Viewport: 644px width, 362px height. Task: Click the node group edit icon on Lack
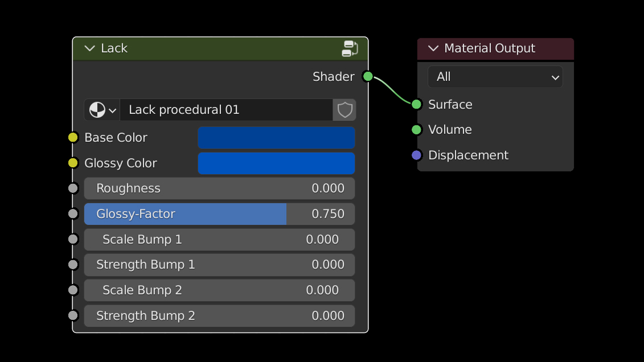(x=350, y=48)
